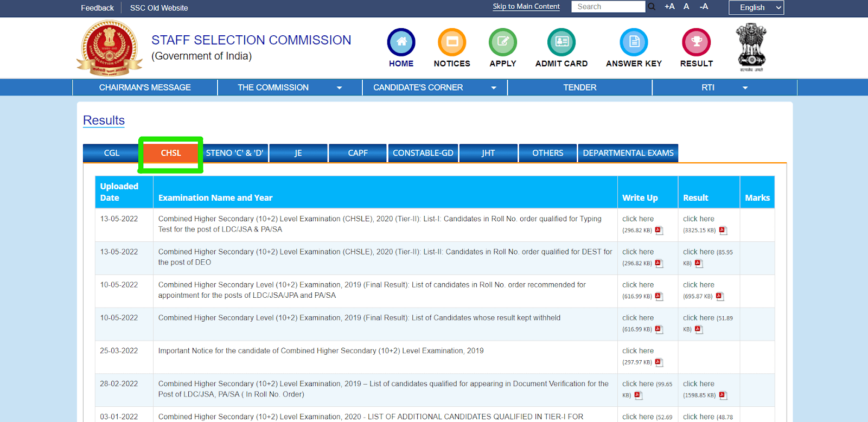The height and width of the screenshot is (422, 868).
Task: Click the SSC logo emblem
Action: pos(110,48)
